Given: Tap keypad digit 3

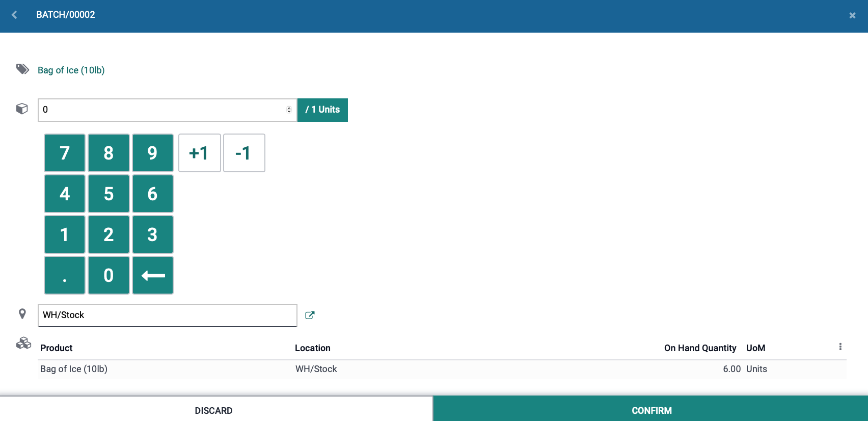Looking at the screenshot, I should pyautogui.click(x=152, y=234).
